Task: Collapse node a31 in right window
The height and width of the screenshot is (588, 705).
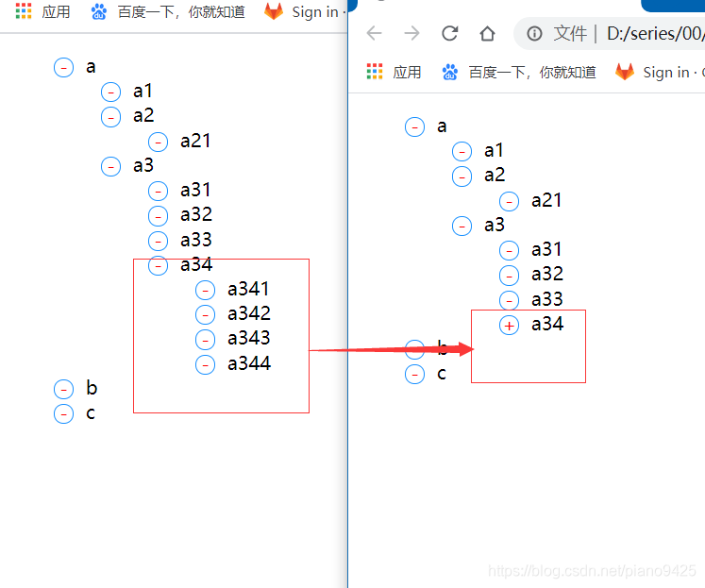Action: point(509,251)
